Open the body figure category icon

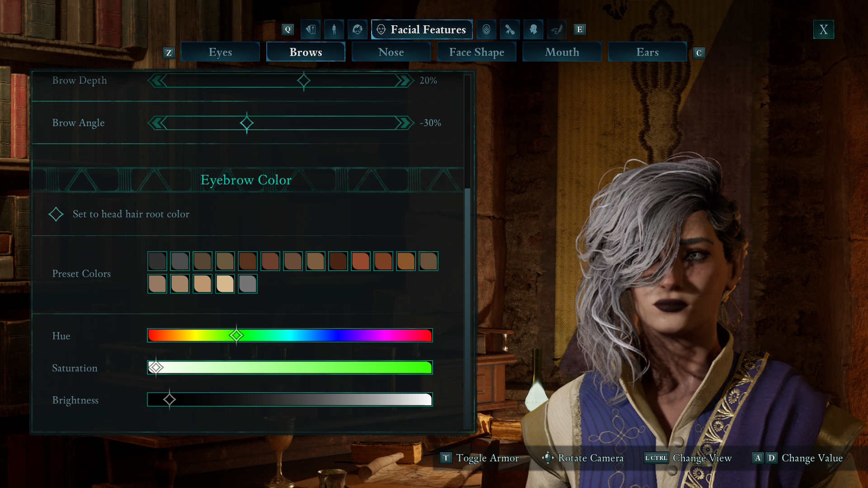tap(334, 30)
